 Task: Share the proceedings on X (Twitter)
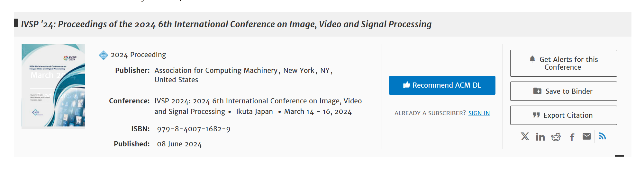525,137
